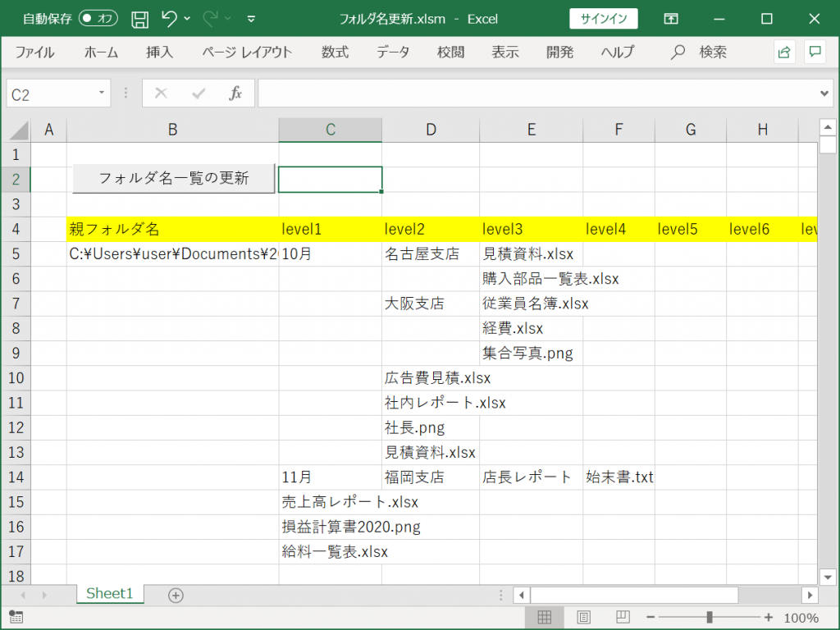840x630 pixels.
Task: Click vertical scrollbar up arrow
Action: click(x=828, y=127)
